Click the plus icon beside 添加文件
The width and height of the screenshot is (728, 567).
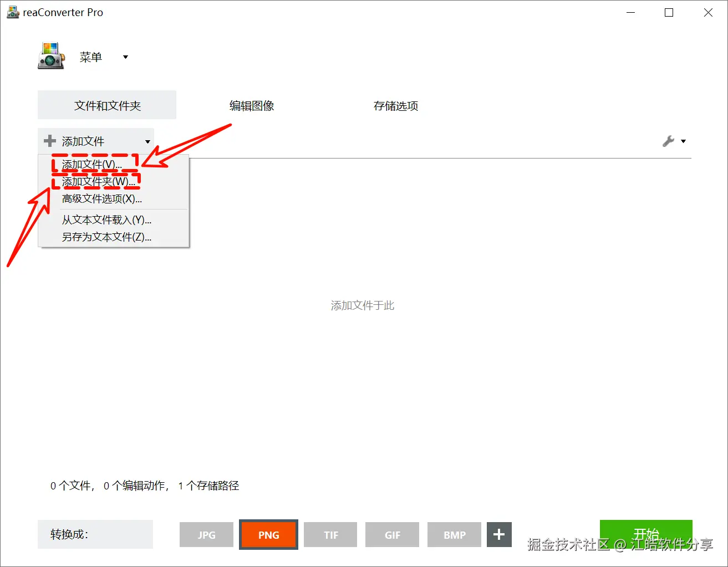click(50, 141)
